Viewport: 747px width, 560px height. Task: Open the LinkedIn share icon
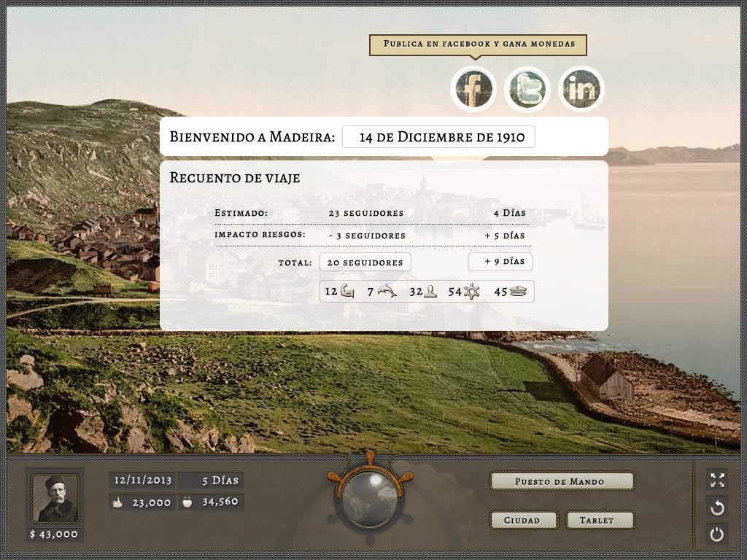(581, 90)
